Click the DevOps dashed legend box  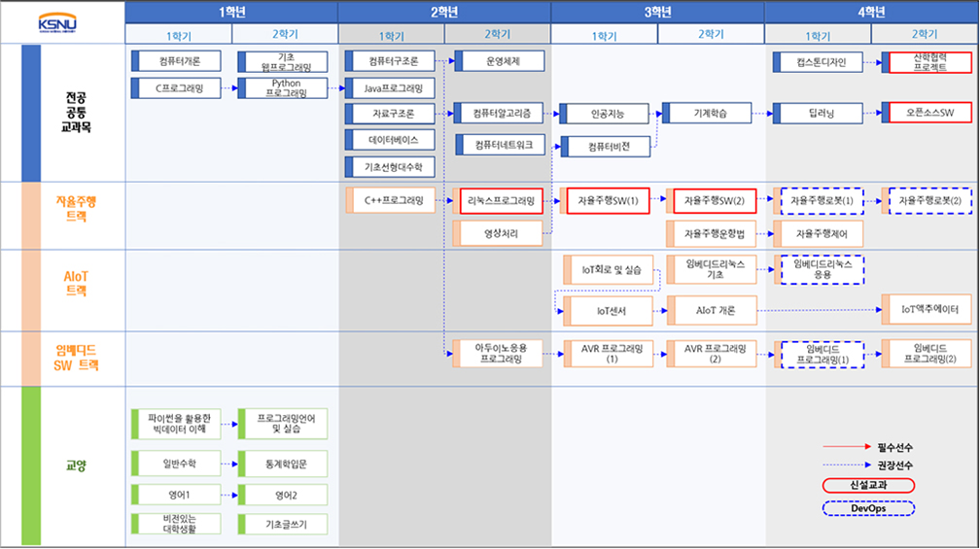click(867, 508)
